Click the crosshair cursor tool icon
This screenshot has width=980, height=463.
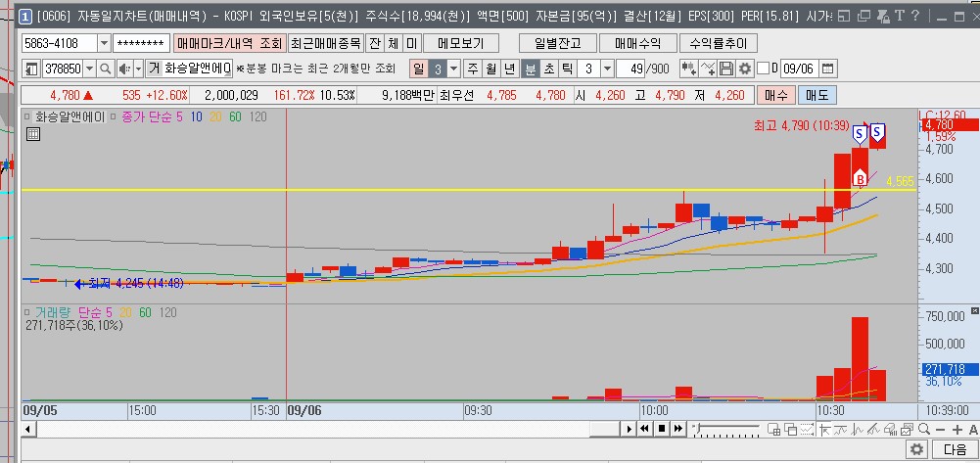(x=825, y=430)
